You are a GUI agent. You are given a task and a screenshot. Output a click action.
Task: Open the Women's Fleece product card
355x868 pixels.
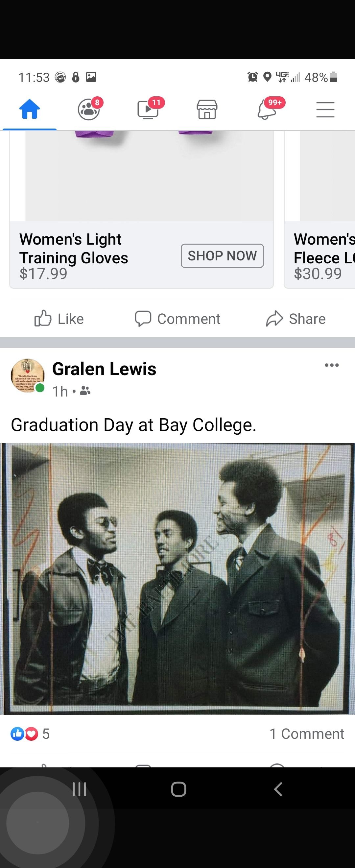(319, 209)
